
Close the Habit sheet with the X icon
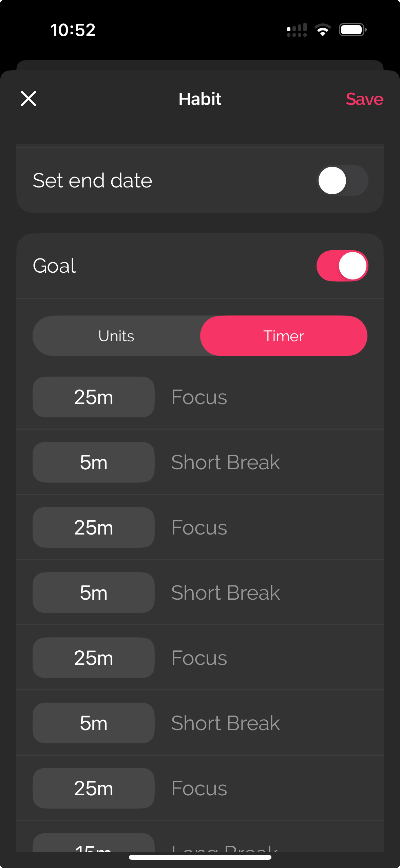(x=28, y=99)
